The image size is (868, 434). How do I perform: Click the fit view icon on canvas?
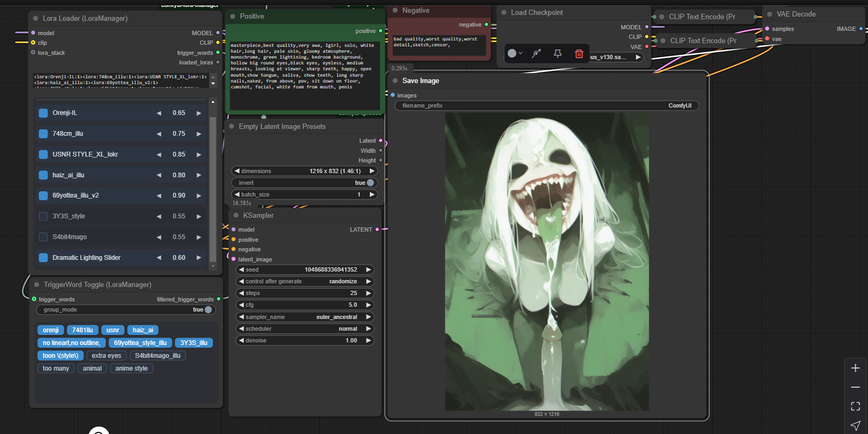pos(855,406)
